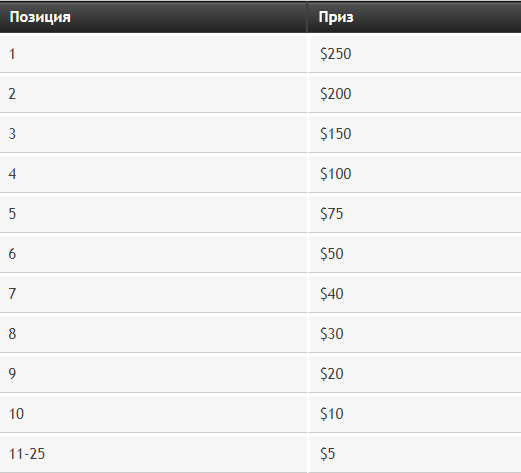Image resolution: width=521 pixels, height=473 pixels.
Task: Select the position 4 cell
Action: coord(153,174)
